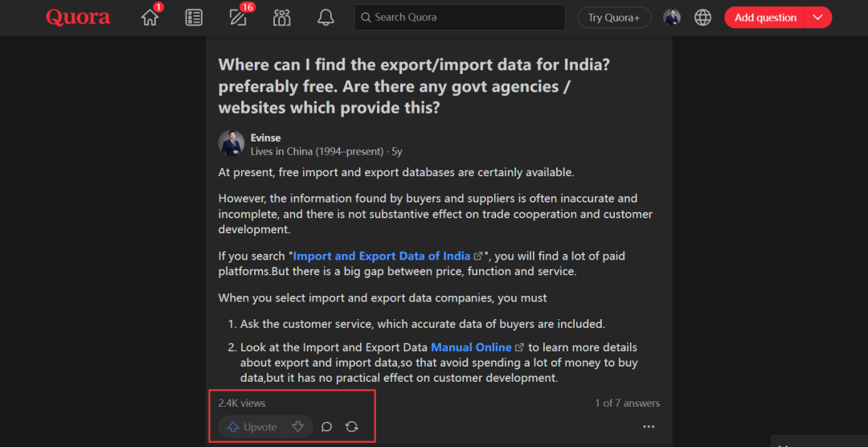Screen dimensions: 868x447
Task: Expand the Add question dropdown arrow
Action: (818, 18)
